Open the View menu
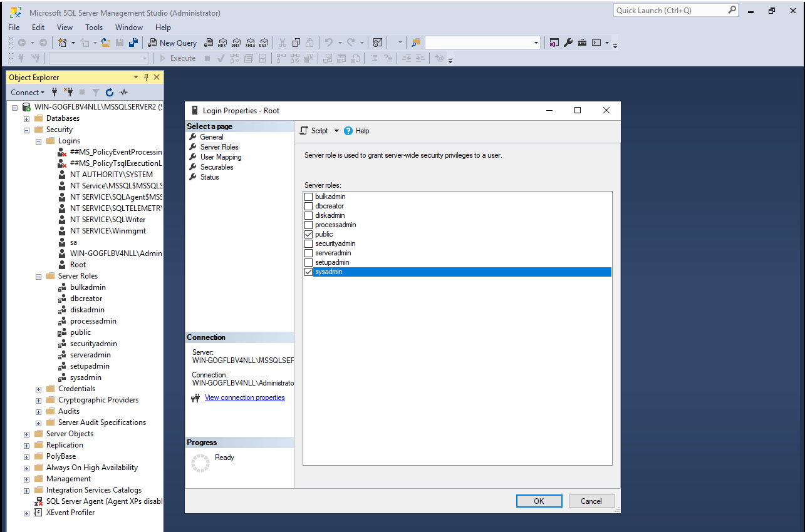This screenshot has width=805, height=532. (65, 28)
